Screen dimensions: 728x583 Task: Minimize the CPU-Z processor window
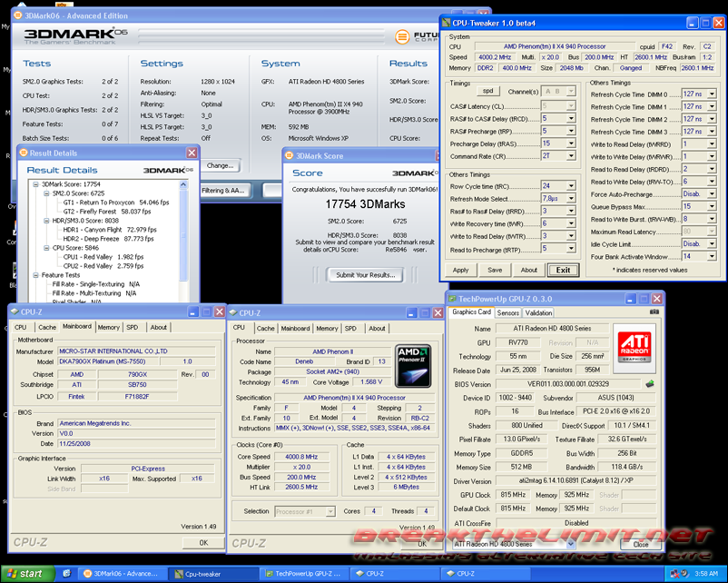(411, 313)
